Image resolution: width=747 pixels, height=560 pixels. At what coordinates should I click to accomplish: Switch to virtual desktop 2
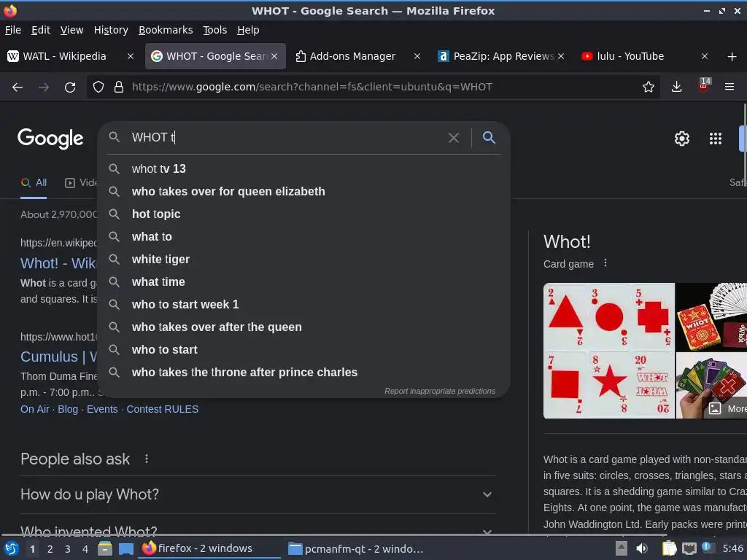(x=50, y=549)
